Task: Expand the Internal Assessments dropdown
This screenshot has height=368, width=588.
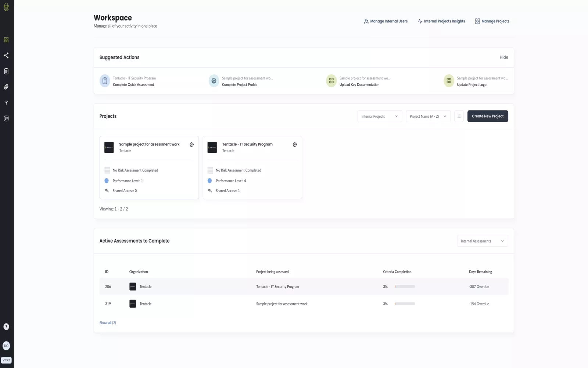Action: (x=482, y=241)
